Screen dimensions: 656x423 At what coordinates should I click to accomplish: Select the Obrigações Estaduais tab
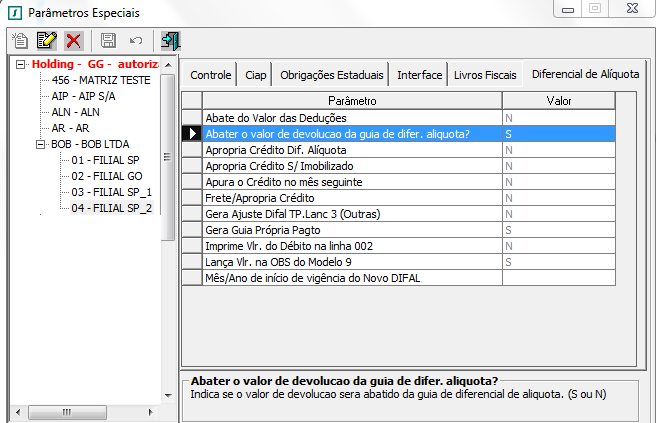(330, 75)
